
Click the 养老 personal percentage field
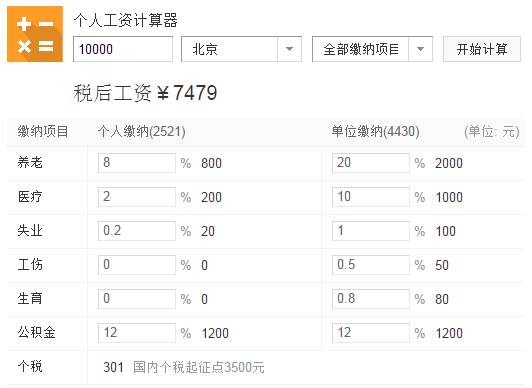tap(137, 163)
